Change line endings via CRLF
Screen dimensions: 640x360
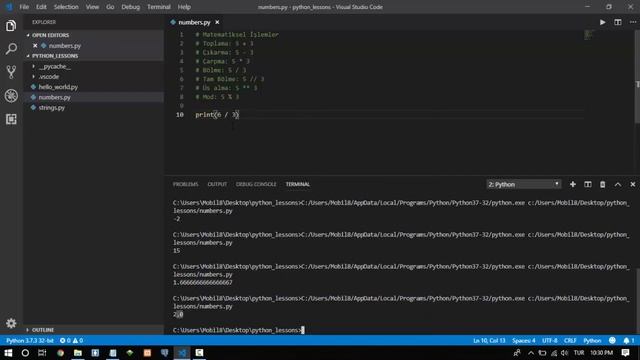(570, 340)
